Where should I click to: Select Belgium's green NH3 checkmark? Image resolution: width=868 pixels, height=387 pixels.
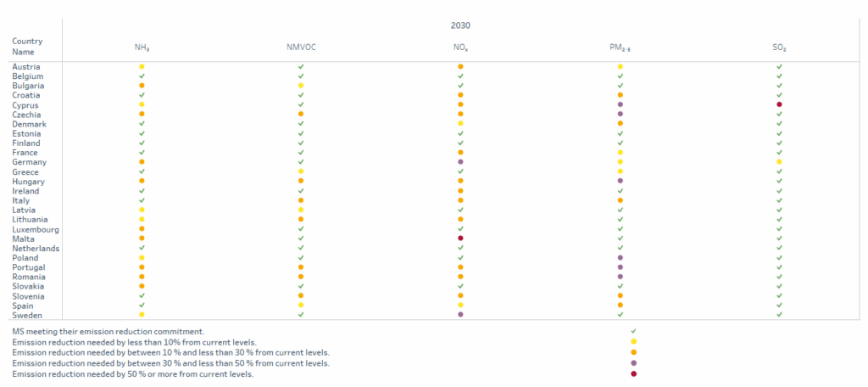click(x=142, y=76)
